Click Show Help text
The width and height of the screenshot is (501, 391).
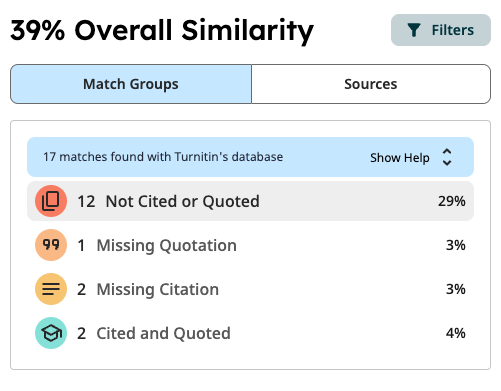400,157
